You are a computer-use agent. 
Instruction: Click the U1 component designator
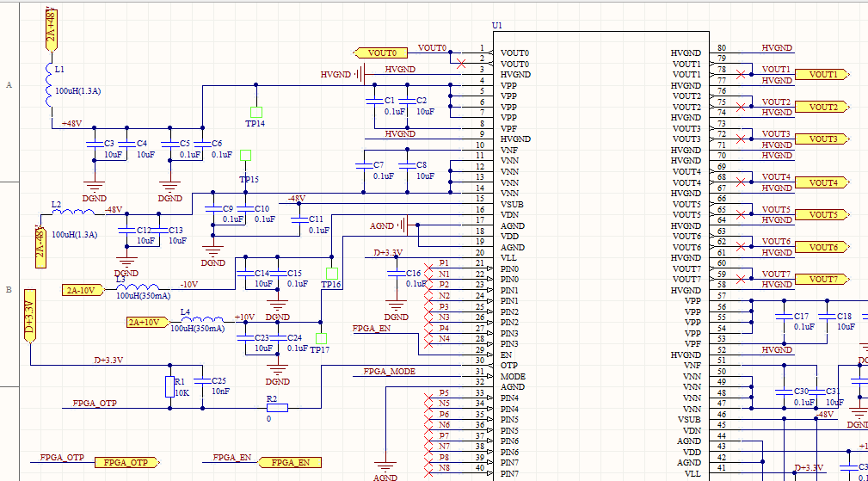click(496, 26)
